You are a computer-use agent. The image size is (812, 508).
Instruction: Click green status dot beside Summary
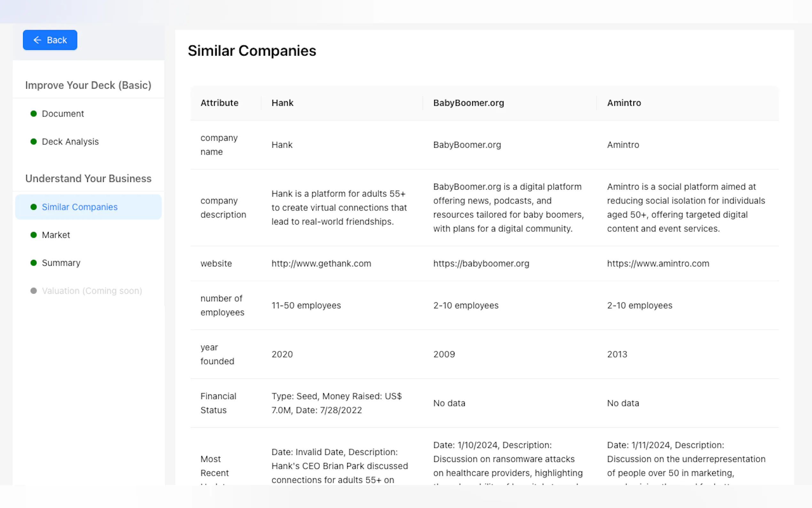pos(34,263)
